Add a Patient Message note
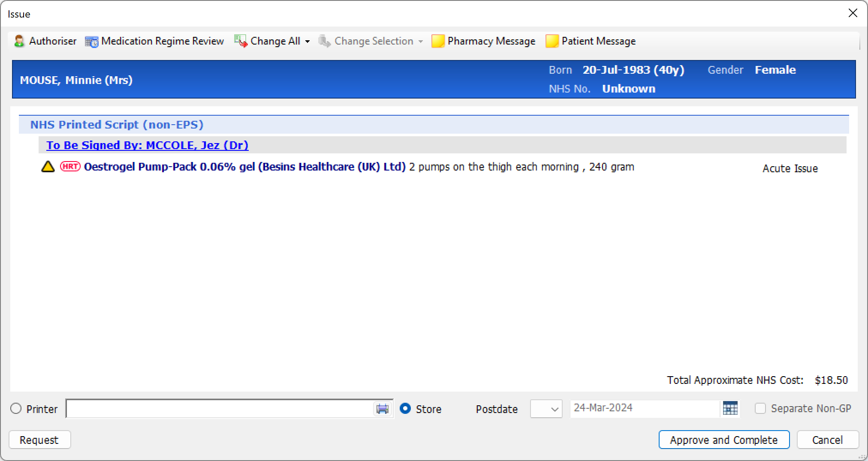 click(x=591, y=41)
